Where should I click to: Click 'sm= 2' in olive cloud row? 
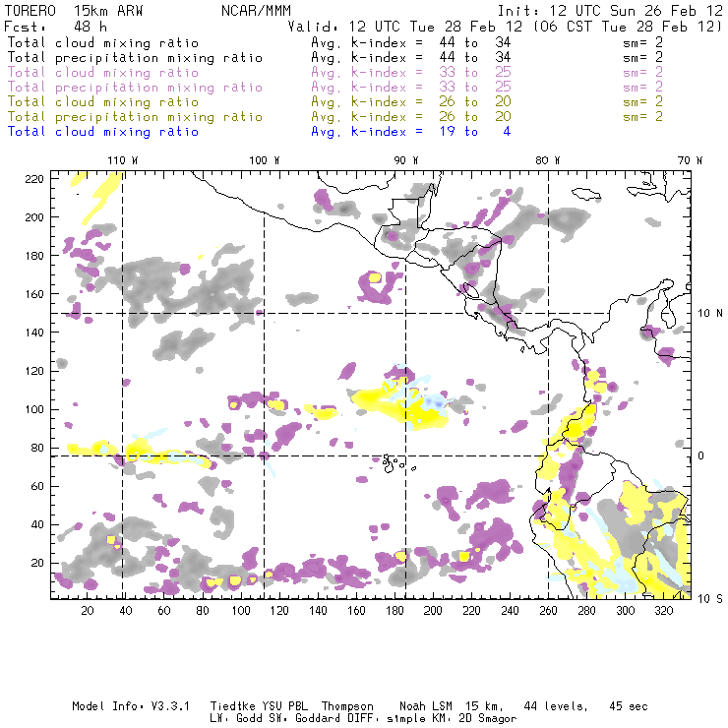643,102
